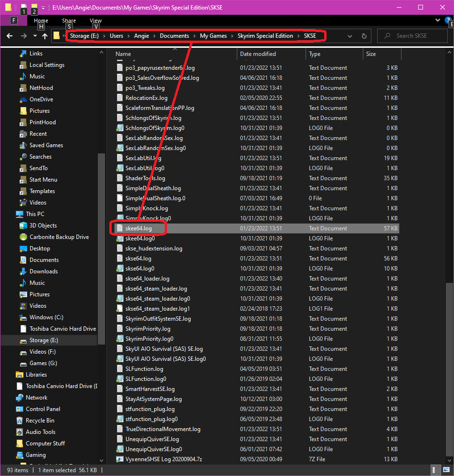Click Skyrim Special Edition breadcrumb

click(265, 36)
